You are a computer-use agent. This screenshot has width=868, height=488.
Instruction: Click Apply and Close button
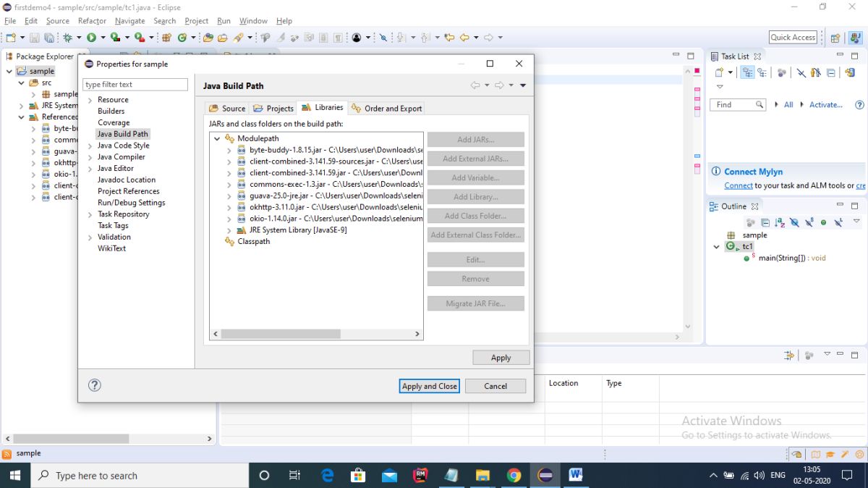click(x=430, y=386)
